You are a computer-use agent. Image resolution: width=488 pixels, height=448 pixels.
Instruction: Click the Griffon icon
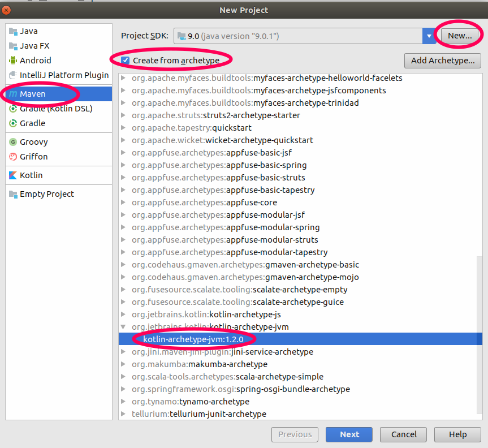click(13, 157)
